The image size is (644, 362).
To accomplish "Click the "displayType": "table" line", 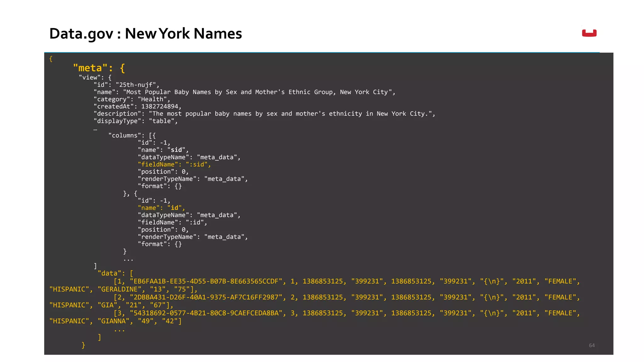I will point(136,121).
